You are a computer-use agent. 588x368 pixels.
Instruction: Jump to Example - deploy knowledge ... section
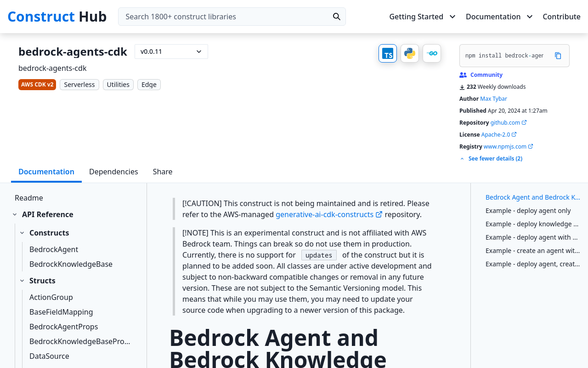tap(532, 224)
